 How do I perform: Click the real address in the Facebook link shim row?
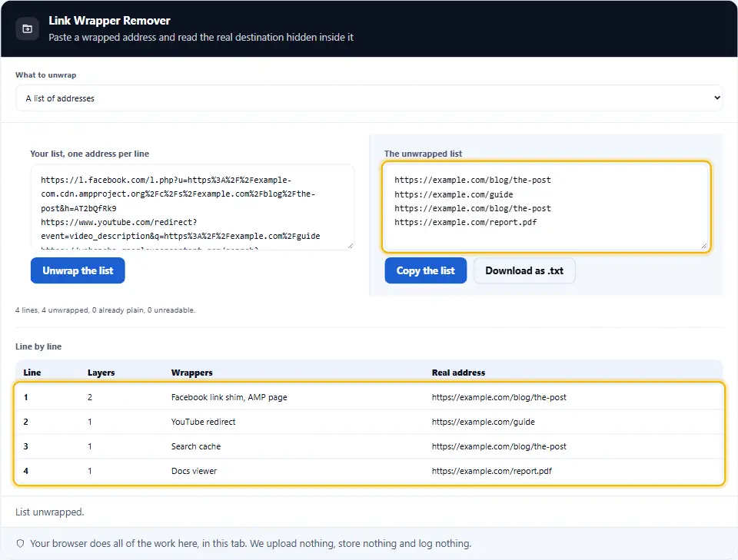tap(499, 397)
